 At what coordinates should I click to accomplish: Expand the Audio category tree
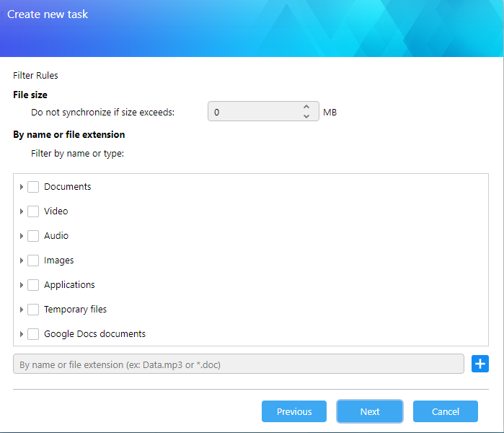click(22, 236)
